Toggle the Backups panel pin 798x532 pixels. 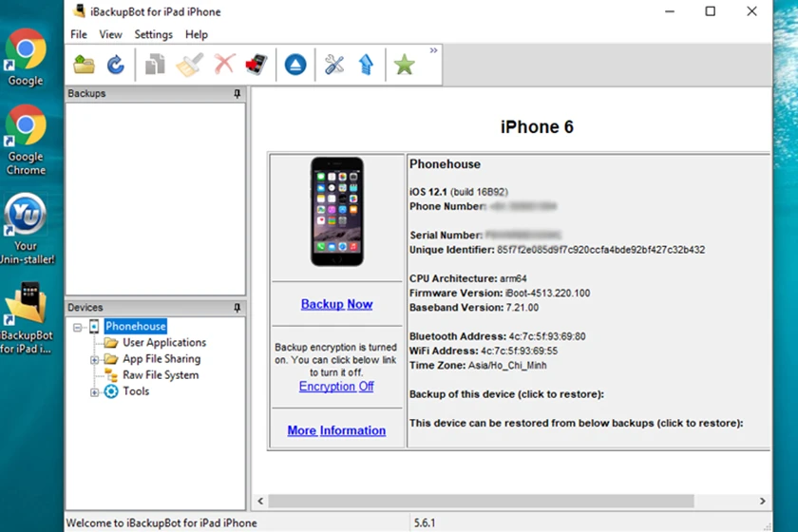coord(237,94)
